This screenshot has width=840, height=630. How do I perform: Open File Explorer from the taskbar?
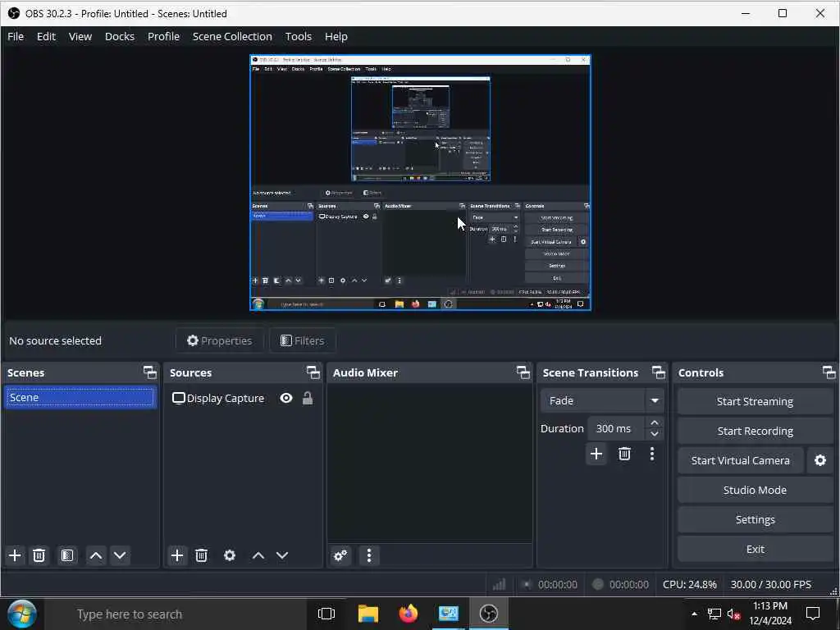[x=368, y=614]
